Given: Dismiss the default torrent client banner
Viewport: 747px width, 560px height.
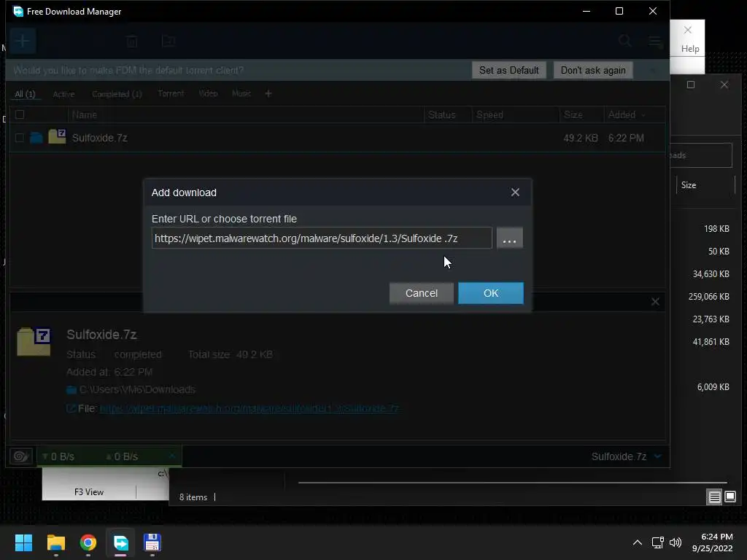Looking at the screenshot, I should pyautogui.click(x=653, y=71).
